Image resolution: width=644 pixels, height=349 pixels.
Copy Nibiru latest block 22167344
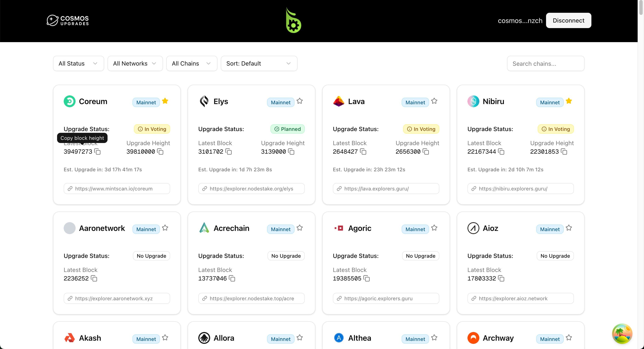pos(501,152)
